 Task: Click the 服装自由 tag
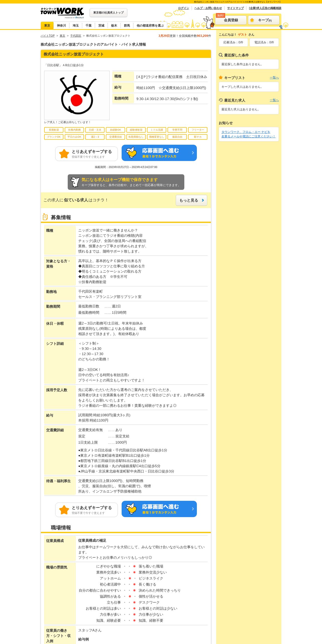point(177,137)
